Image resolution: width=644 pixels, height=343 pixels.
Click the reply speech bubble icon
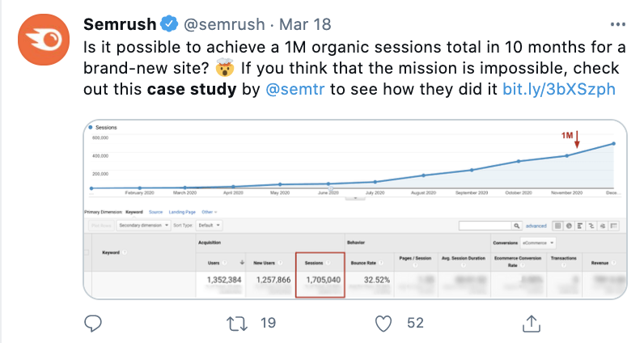(x=93, y=324)
